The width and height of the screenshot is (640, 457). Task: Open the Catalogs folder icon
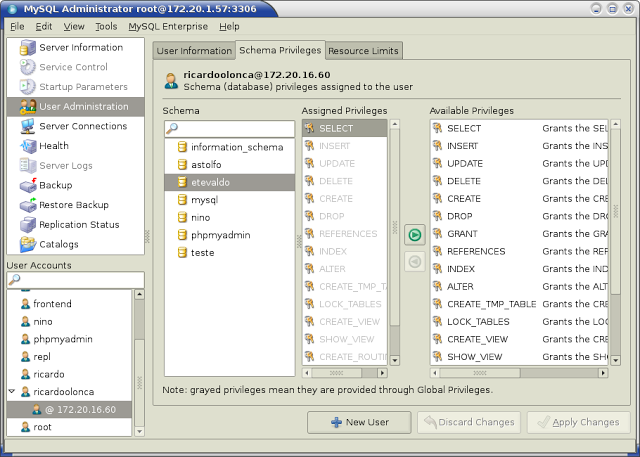[x=28, y=244]
